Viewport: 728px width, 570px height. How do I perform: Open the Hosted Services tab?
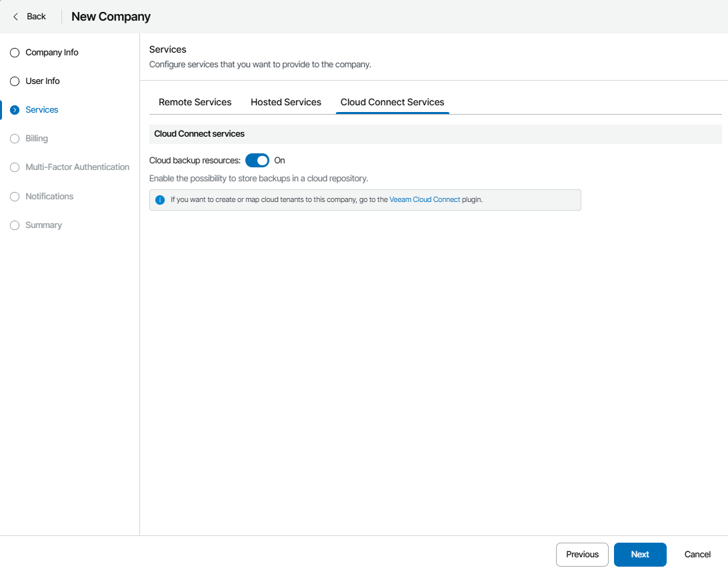click(286, 102)
